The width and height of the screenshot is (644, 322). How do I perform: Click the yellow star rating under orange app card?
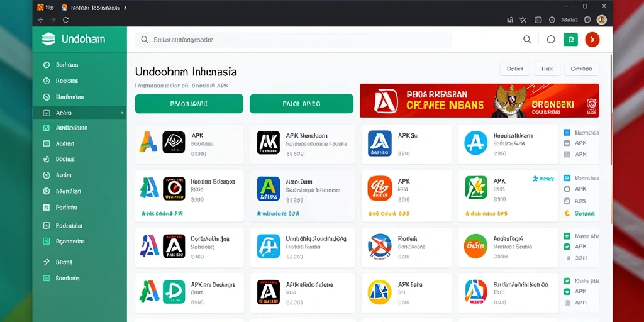click(x=389, y=214)
